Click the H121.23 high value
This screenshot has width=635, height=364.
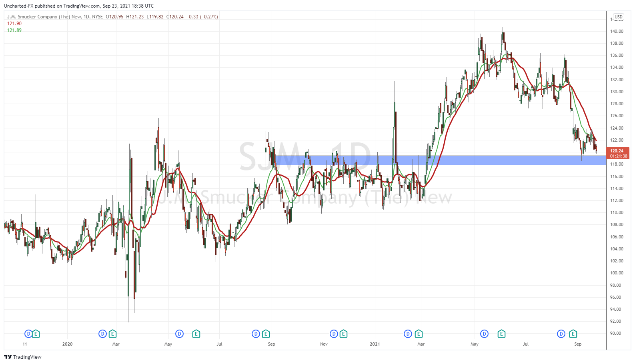(x=135, y=17)
